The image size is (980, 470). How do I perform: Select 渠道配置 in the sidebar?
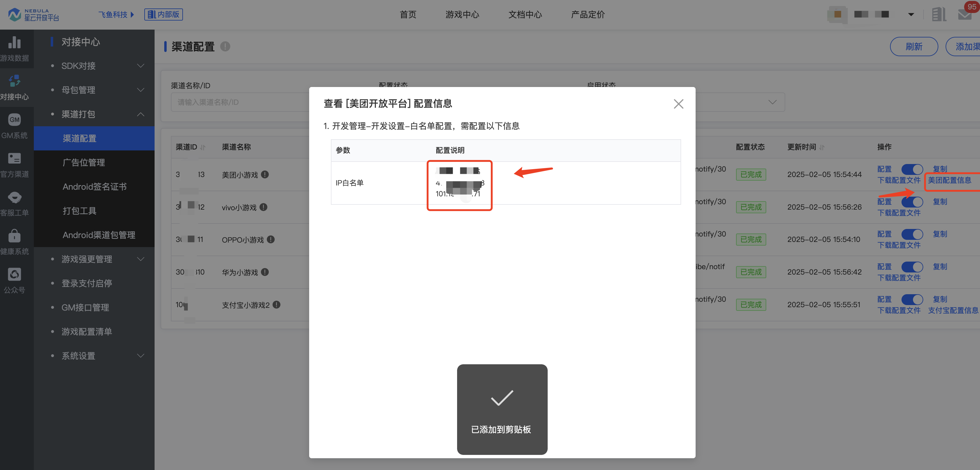[x=94, y=139]
